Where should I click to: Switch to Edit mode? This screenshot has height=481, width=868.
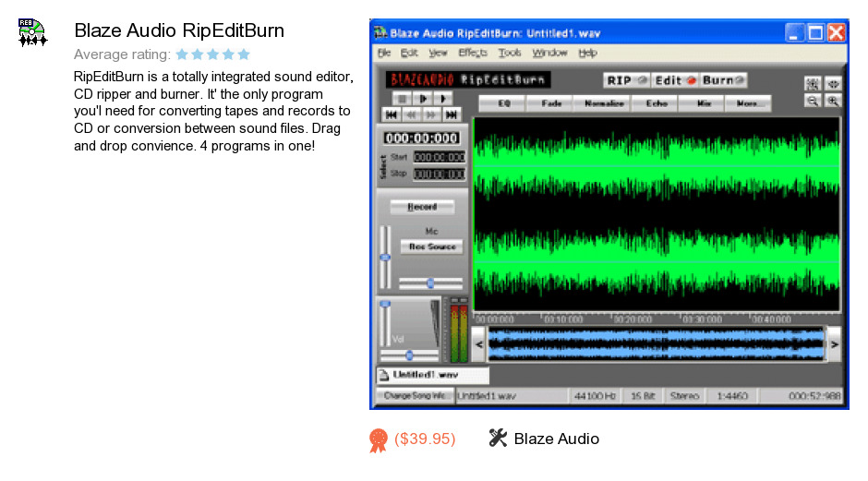[675, 81]
